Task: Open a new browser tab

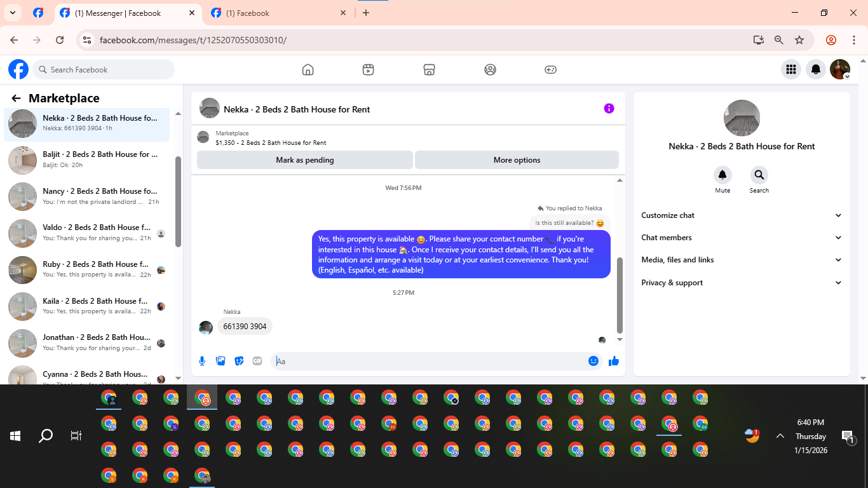Action: [x=366, y=13]
